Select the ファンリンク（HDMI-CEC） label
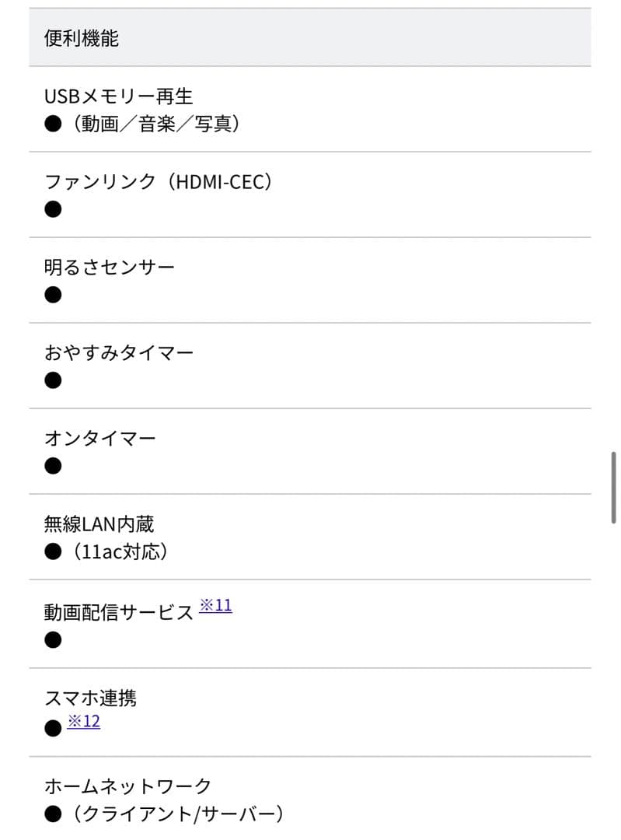Viewport: 621px width, 840px height. tap(159, 182)
